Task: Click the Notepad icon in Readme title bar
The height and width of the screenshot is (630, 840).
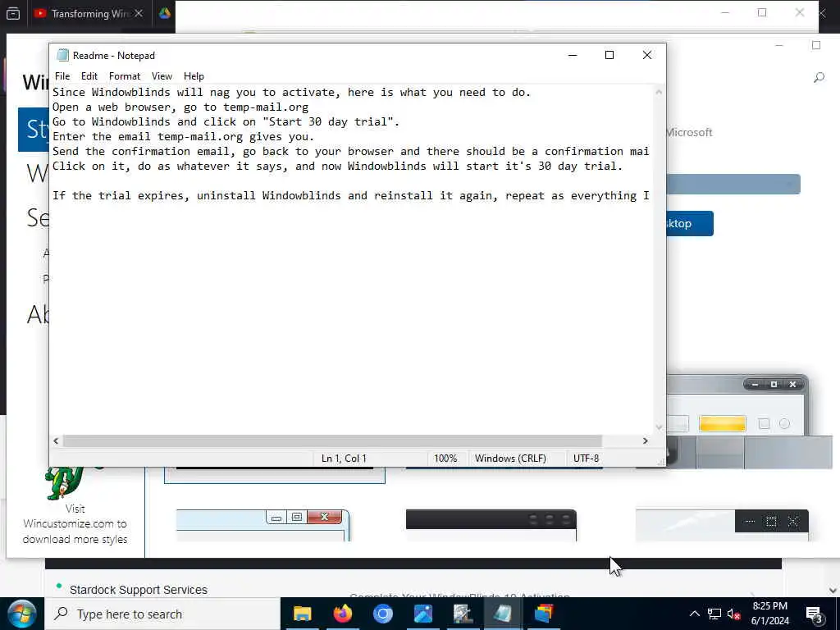Action: (62, 55)
